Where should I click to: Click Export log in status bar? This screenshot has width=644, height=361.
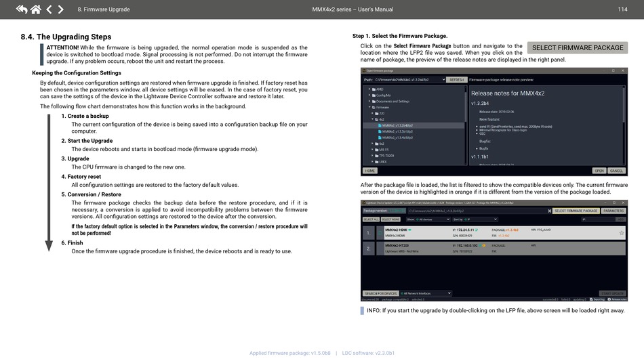[x=598, y=299]
